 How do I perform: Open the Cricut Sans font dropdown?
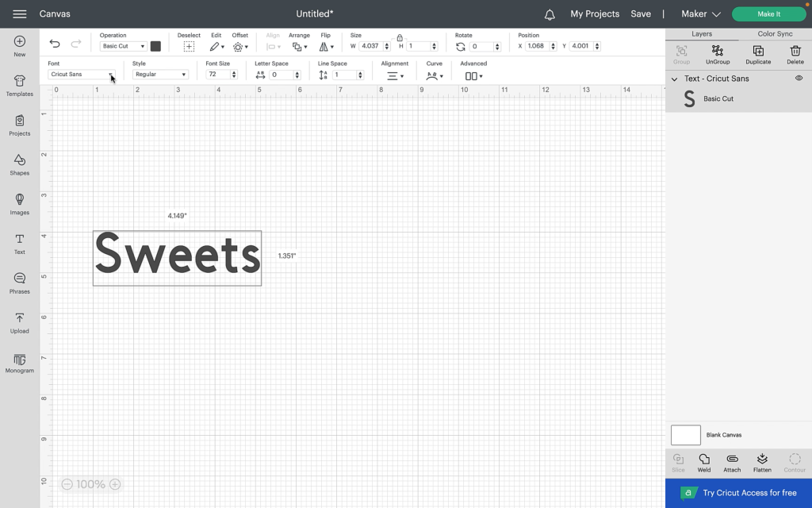[x=82, y=75]
